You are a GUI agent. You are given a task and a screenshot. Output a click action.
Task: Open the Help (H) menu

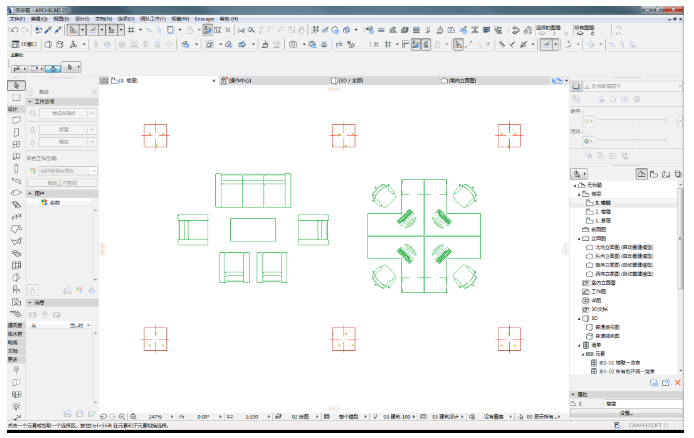click(229, 19)
